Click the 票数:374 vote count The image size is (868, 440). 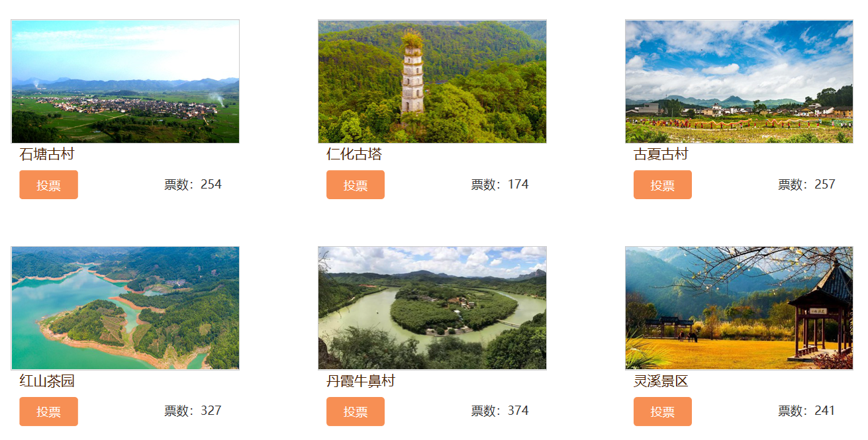(500, 411)
